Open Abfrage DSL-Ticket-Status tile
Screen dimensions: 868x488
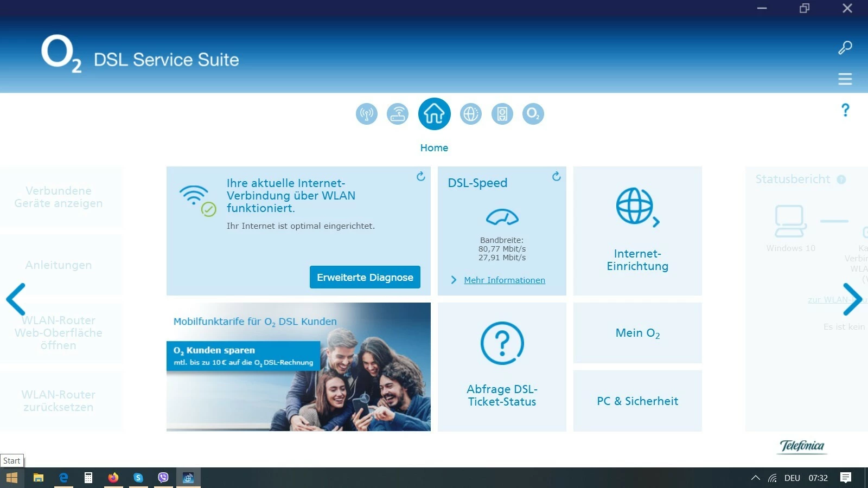tap(502, 367)
